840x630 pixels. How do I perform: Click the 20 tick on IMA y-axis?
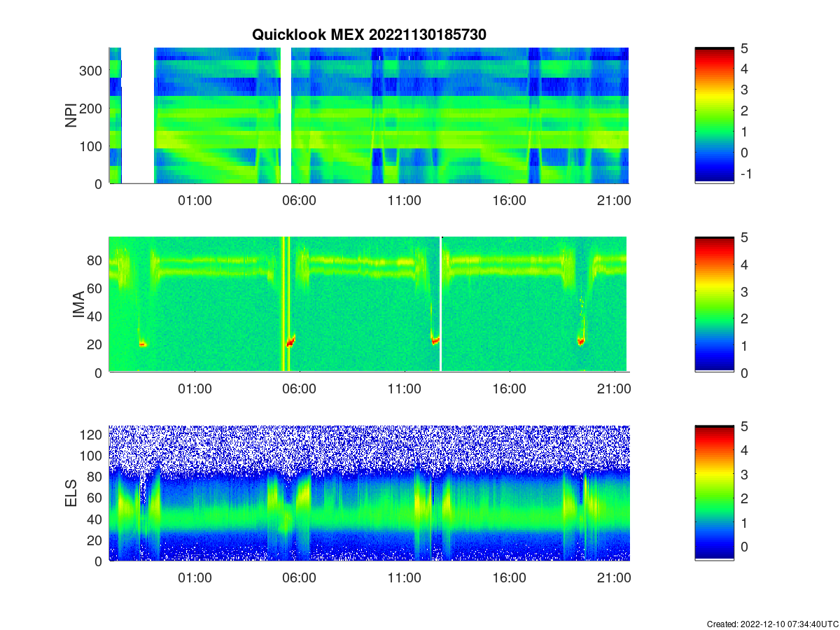96,344
